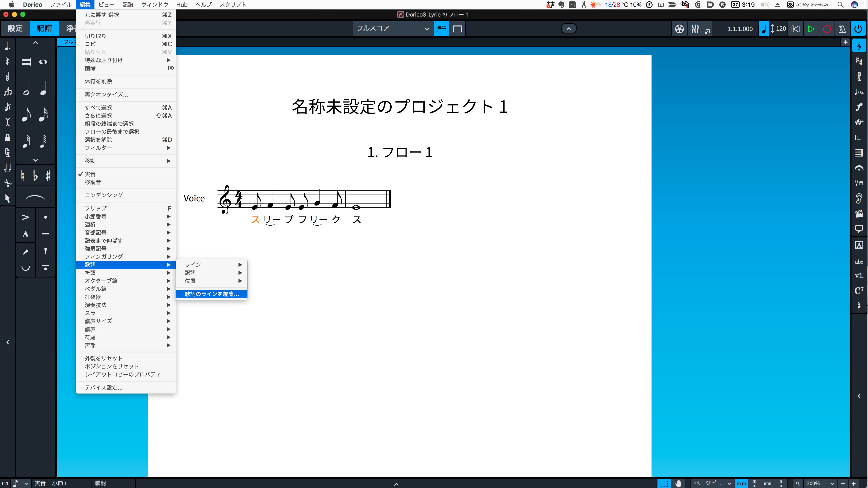The width and height of the screenshot is (868, 488).
Task: Start playback with the green play button
Action: pos(811,29)
